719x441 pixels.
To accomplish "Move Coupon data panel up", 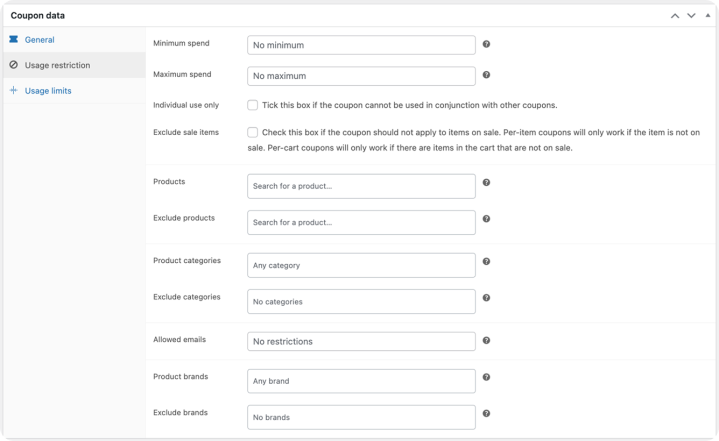I will [x=675, y=15].
